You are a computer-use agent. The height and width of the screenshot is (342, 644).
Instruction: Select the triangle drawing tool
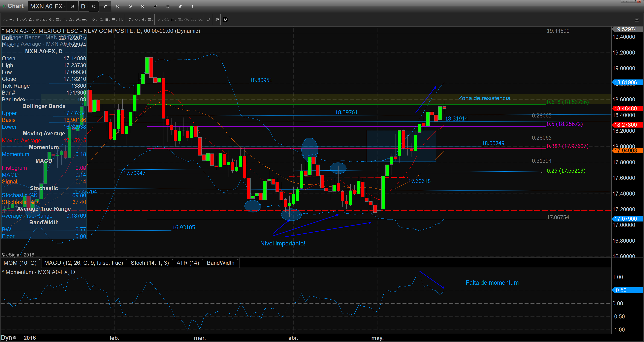tap(71, 20)
